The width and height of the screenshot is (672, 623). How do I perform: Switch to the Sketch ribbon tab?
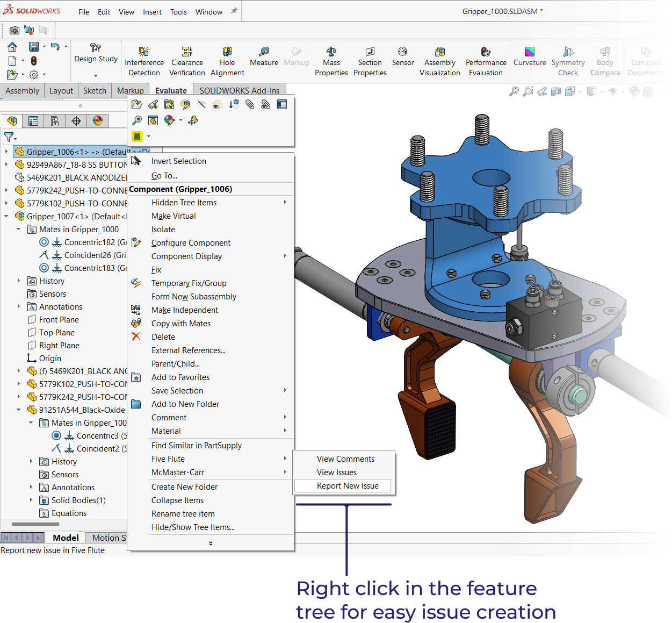95,90
